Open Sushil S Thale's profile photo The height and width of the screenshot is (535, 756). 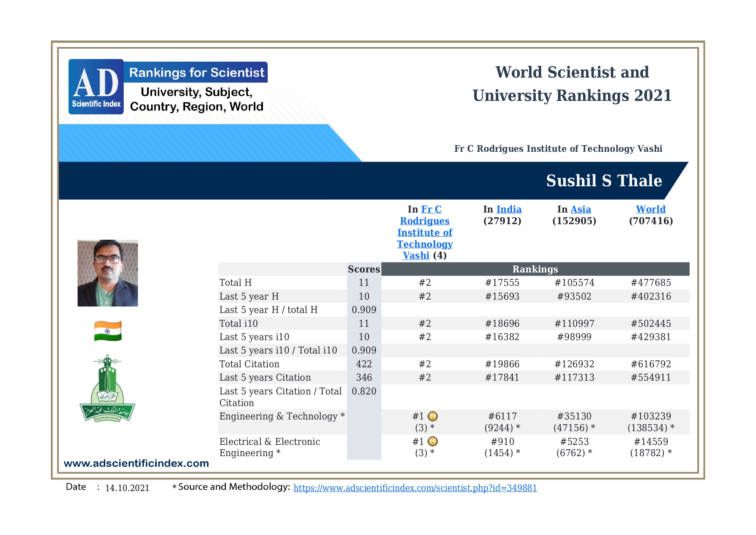(x=108, y=273)
